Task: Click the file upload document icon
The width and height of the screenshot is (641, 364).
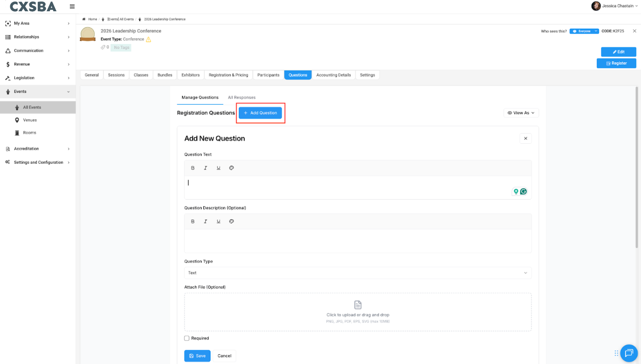Action: point(358,305)
